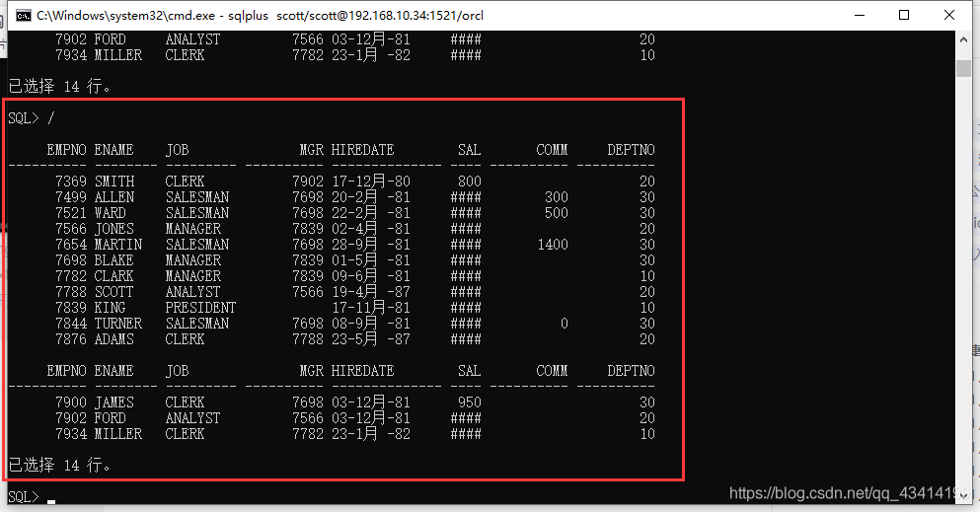The image size is (980, 512).
Task: Click job PRESIDENT
Action: click(x=200, y=308)
